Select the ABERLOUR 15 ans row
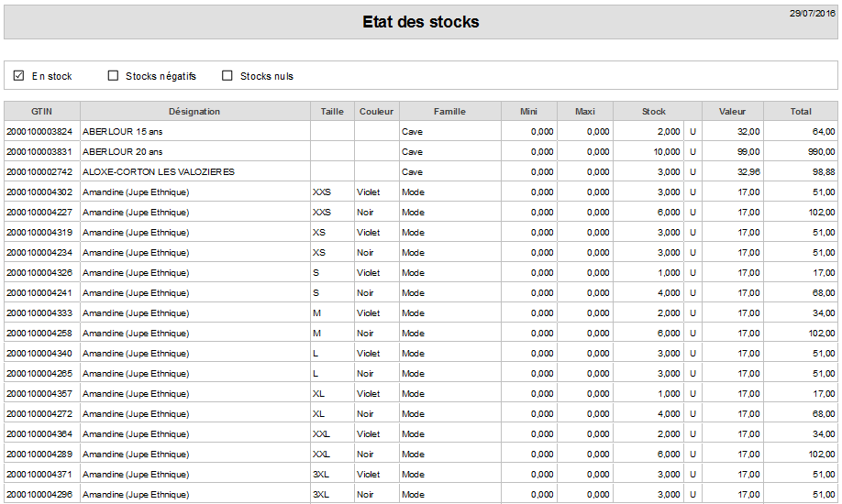This screenshot has height=504, width=842. tap(421, 132)
